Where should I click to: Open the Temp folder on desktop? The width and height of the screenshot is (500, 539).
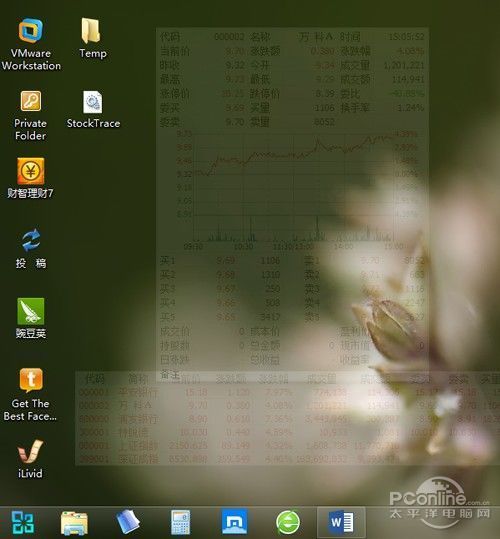tap(92, 38)
